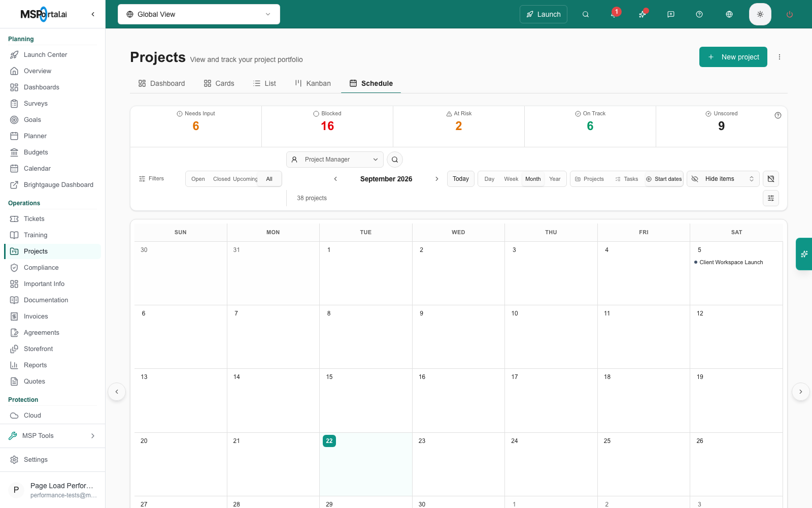812x508 pixels.
Task: Switch calendar to Week view
Action: tap(511, 179)
